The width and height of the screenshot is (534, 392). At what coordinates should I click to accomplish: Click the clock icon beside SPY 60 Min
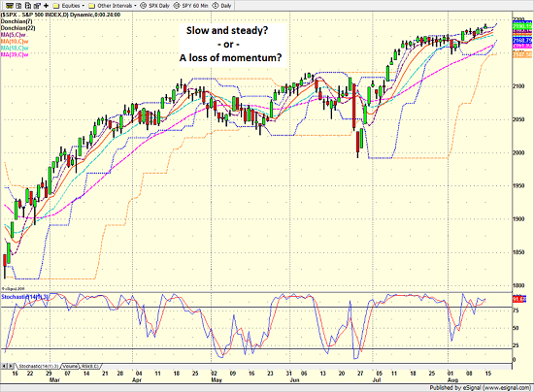coord(177,6)
